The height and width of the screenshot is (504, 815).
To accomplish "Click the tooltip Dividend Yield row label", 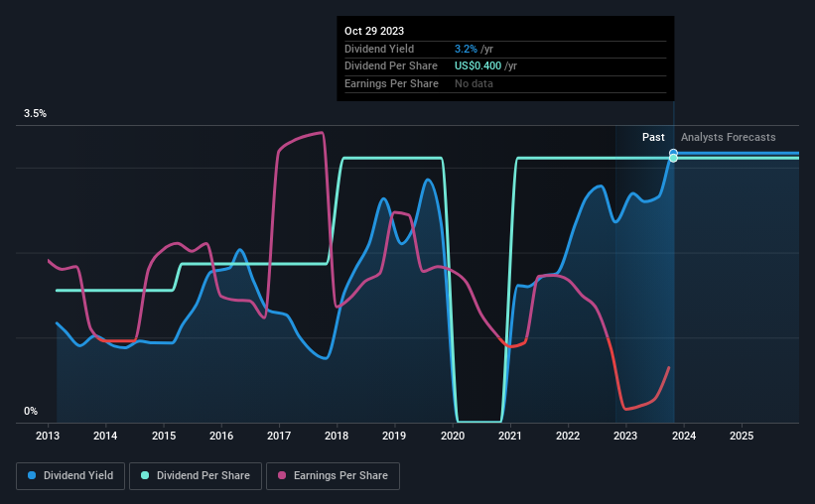I will click(x=379, y=49).
